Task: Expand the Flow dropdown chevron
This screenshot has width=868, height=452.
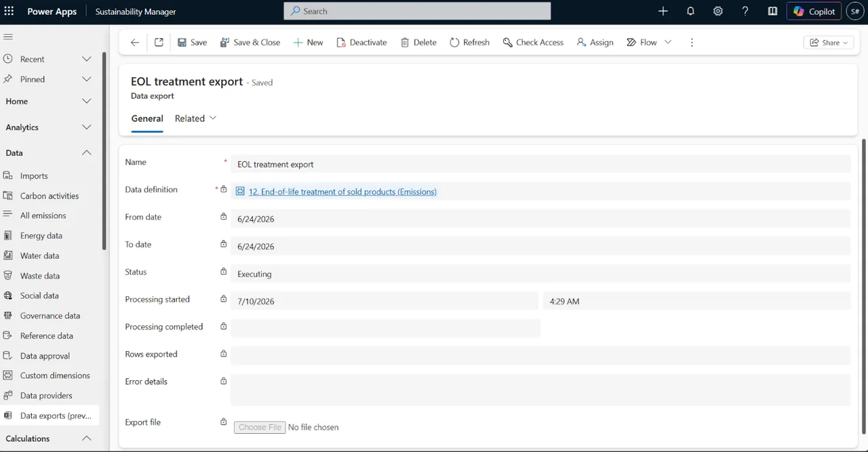Action: [668, 42]
